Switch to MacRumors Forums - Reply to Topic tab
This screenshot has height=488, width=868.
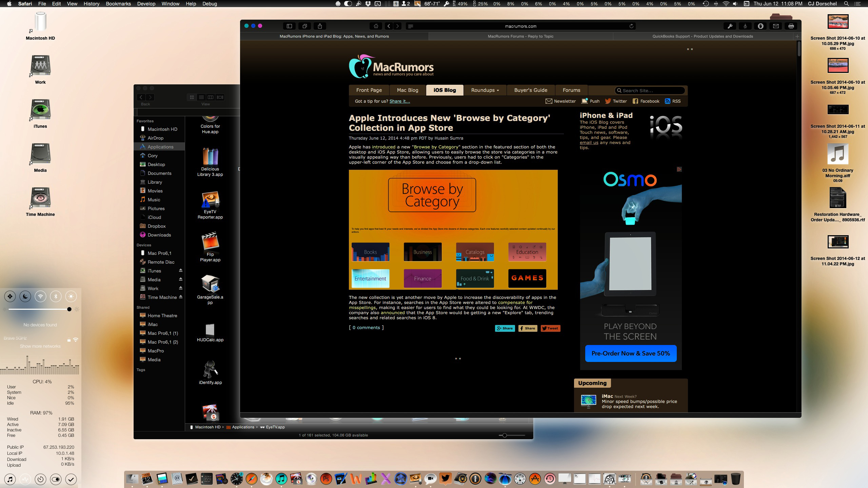tap(520, 36)
